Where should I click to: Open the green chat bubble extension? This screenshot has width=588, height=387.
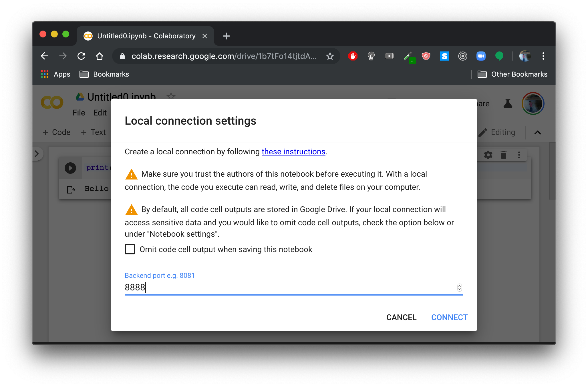coord(499,56)
